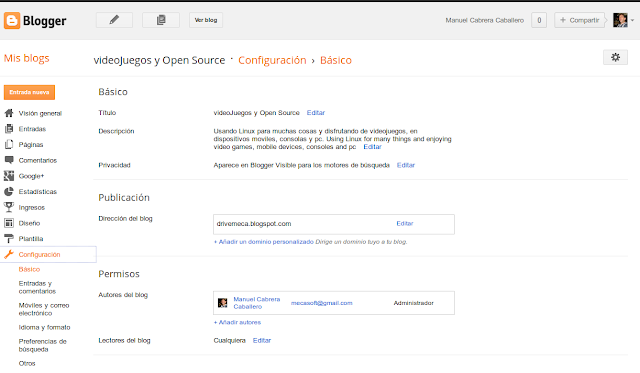Click the Entrada nueva button

pyautogui.click(x=29, y=92)
